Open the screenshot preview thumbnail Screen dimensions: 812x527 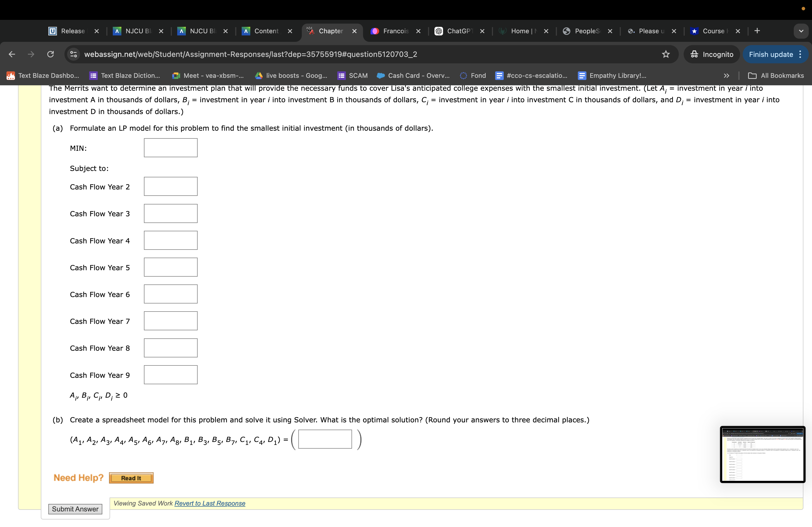(x=763, y=454)
